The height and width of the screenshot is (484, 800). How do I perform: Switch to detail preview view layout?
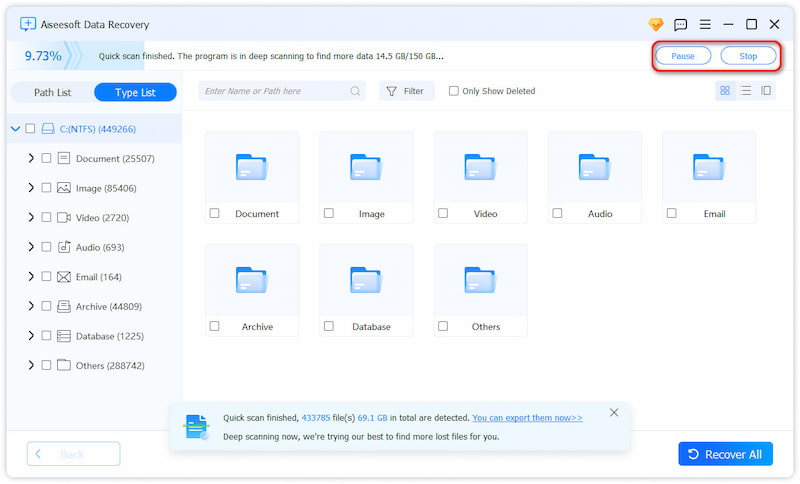766,91
